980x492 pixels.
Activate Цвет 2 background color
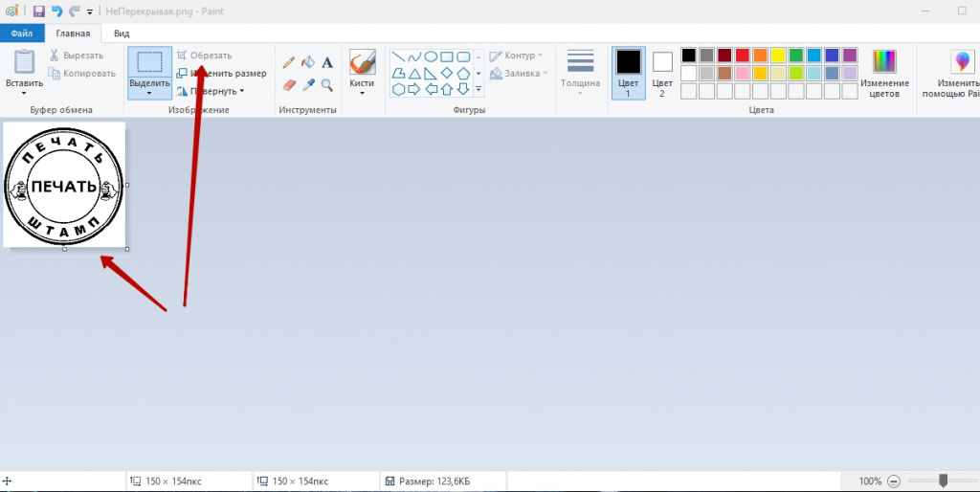click(662, 73)
